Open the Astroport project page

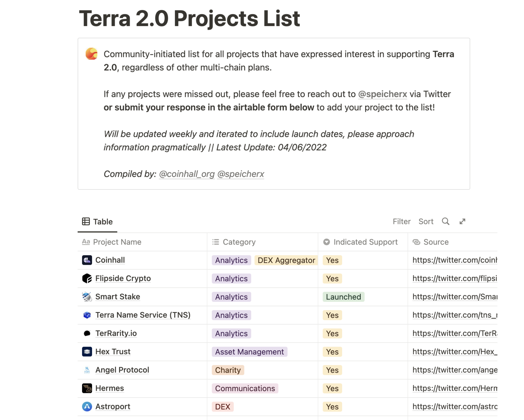tap(113, 407)
